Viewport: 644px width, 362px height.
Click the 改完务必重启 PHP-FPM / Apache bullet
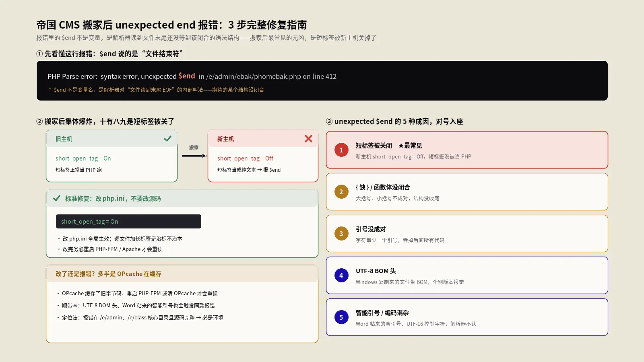point(110,249)
